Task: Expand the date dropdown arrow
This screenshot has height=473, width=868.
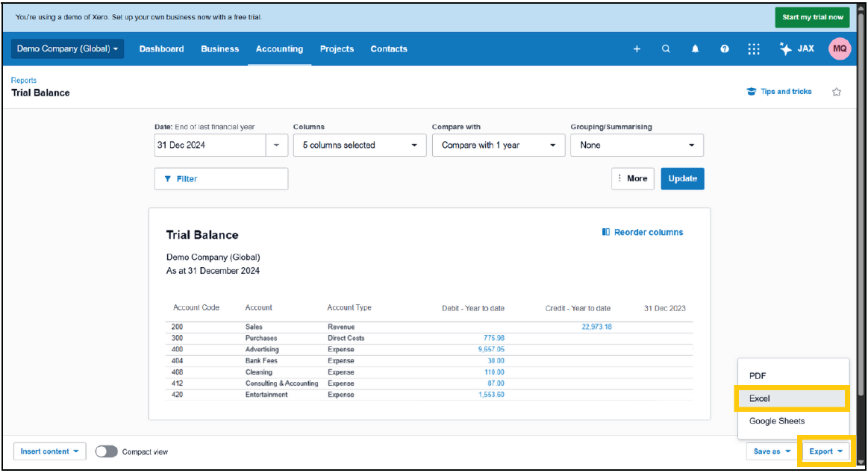Action: [x=276, y=145]
